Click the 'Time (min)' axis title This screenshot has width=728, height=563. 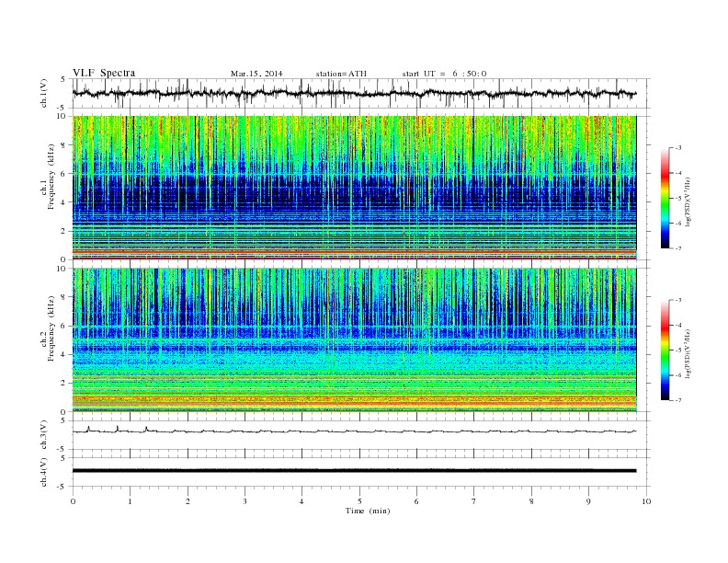368,511
